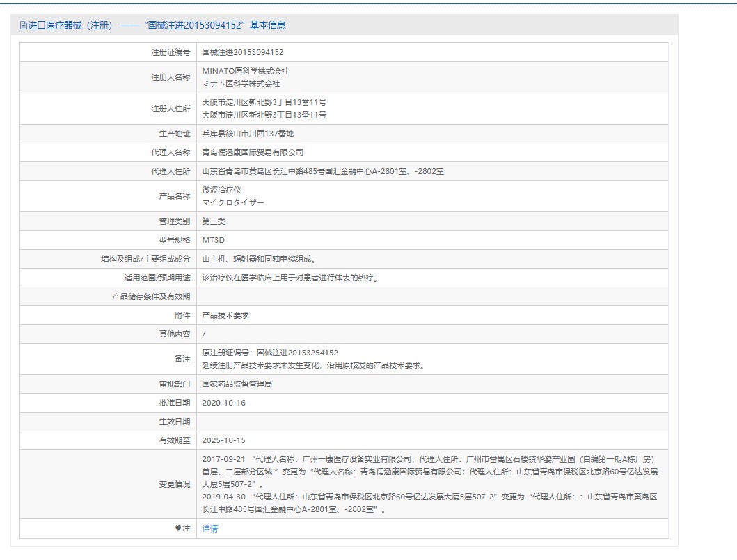Click the 管理类别 label
This screenshot has height=560, width=737.
(175, 221)
